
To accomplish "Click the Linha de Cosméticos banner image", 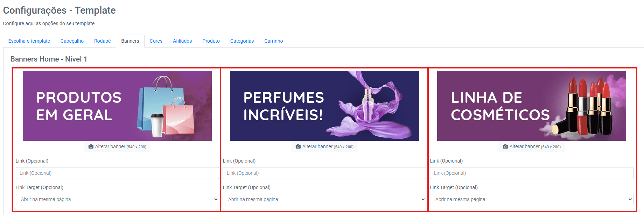I will pos(532,106).
